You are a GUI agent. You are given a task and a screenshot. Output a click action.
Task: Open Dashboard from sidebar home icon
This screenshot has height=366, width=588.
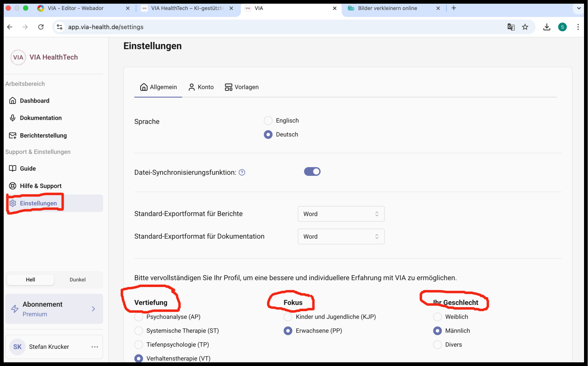click(x=13, y=100)
